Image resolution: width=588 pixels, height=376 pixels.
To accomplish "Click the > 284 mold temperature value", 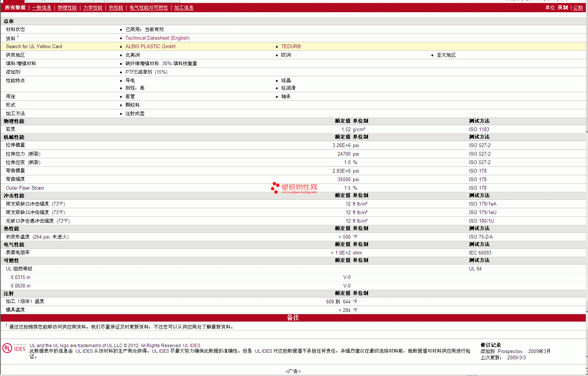I will tap(344, 310).
